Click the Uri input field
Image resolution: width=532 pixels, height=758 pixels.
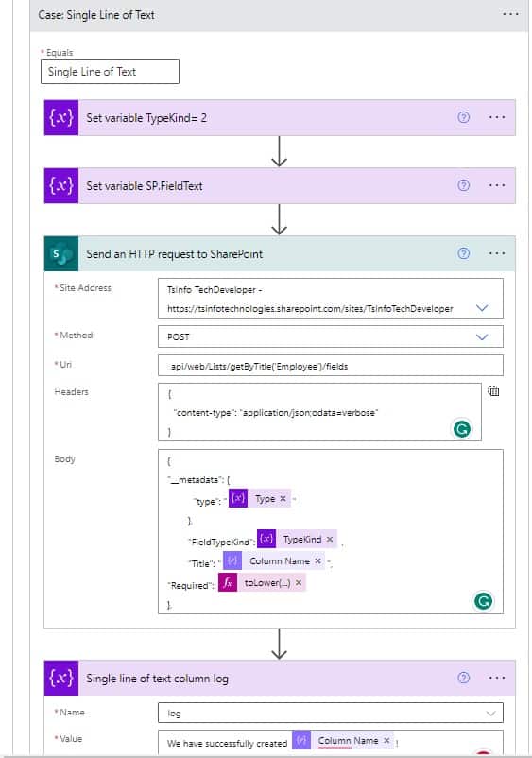pyautogui.click(x=331, y=366)
